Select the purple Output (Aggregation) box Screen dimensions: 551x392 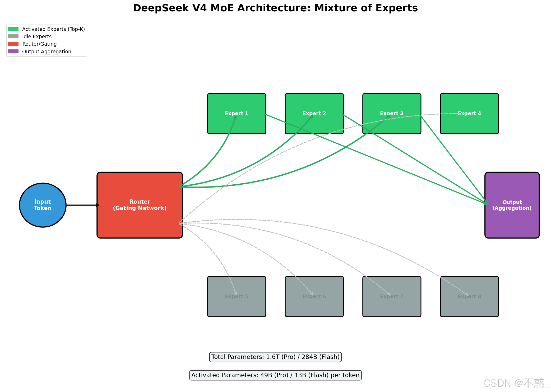pos(512,205)
